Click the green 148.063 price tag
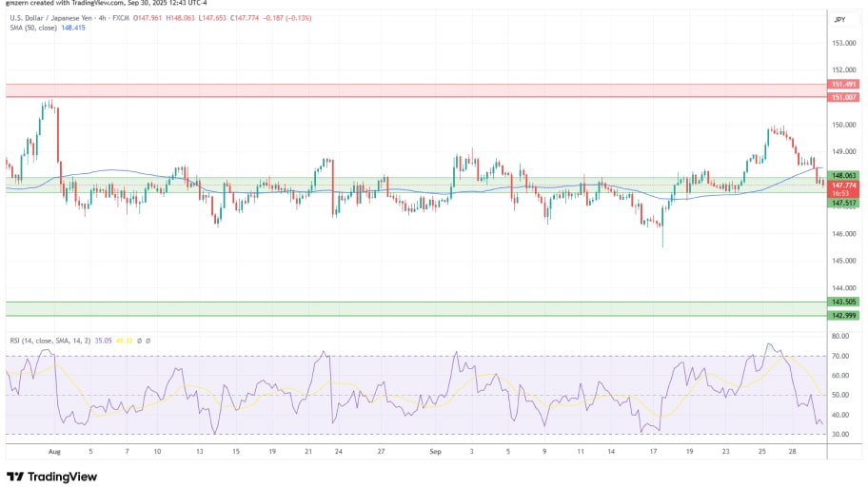 point(839,175)
